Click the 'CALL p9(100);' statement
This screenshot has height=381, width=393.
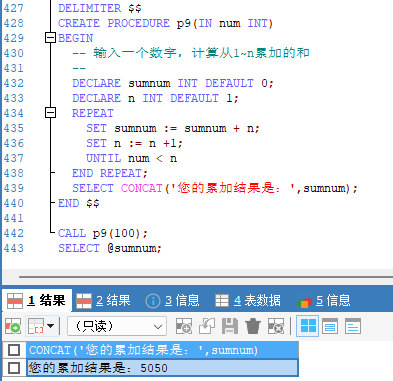tap(102, 233)
